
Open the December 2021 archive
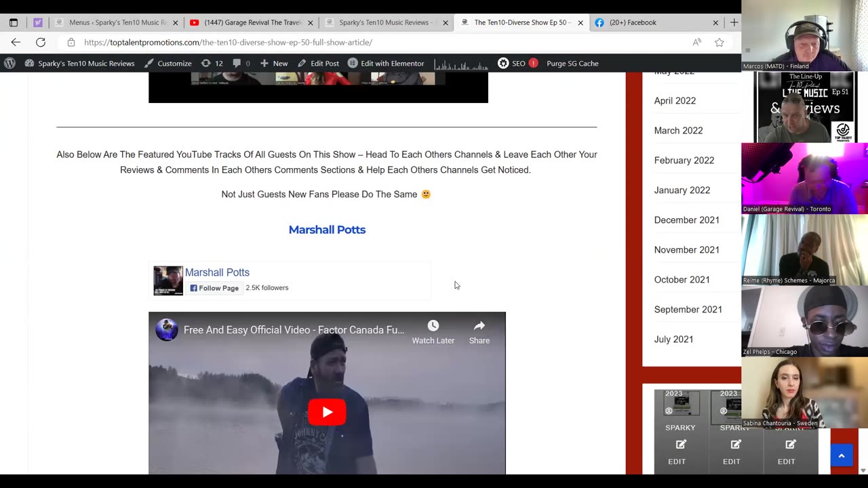pyautogui.click(x=686, y=220)
